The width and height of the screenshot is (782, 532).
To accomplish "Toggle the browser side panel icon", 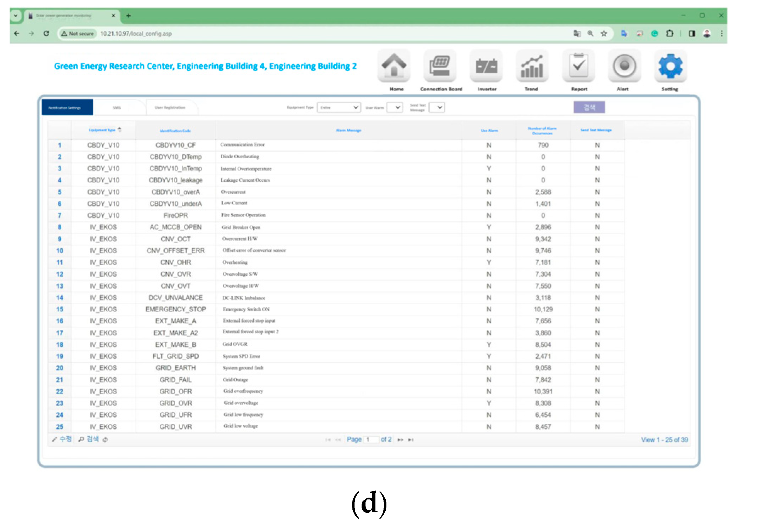I will [692, 34].
